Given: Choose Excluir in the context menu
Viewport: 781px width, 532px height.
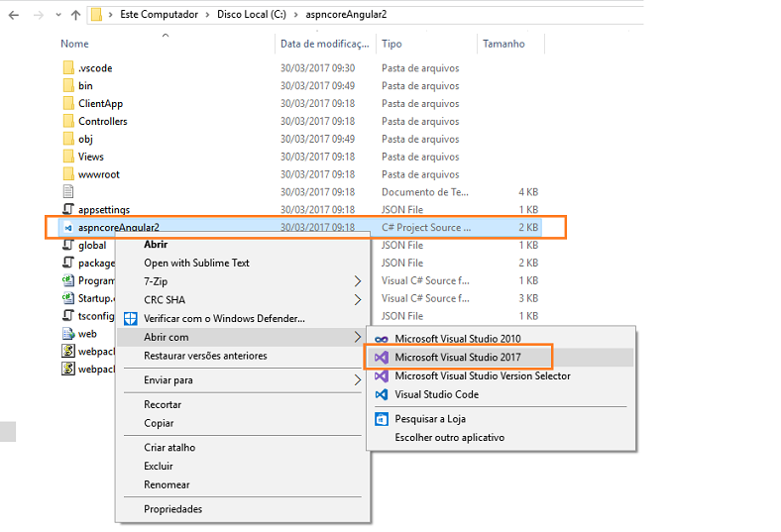Looking at the screenshot, I should [x=243, y=466].
